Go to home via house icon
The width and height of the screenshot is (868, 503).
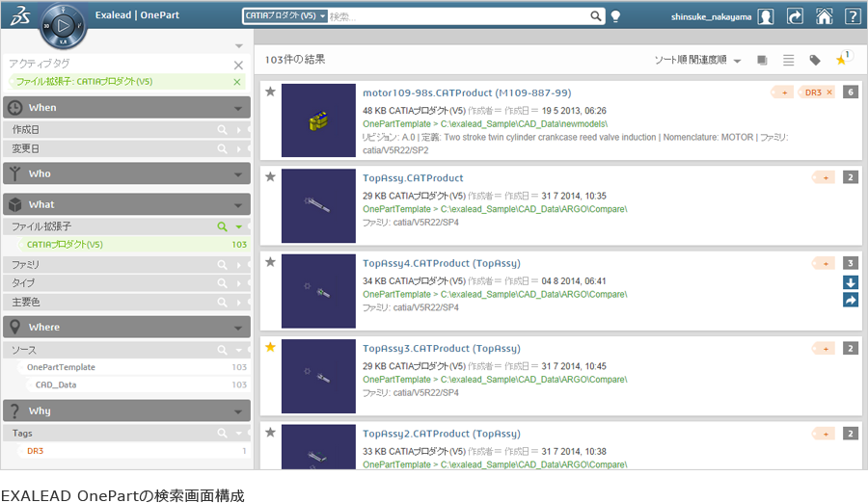(825, 16)
